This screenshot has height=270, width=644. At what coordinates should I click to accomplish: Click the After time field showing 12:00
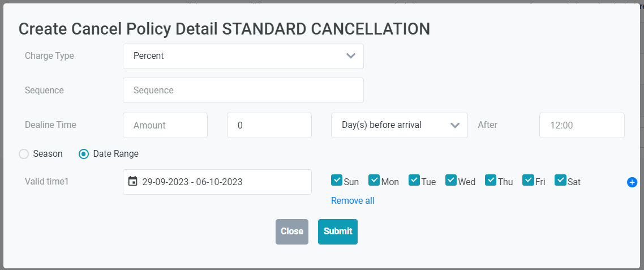tap(582, 125)
